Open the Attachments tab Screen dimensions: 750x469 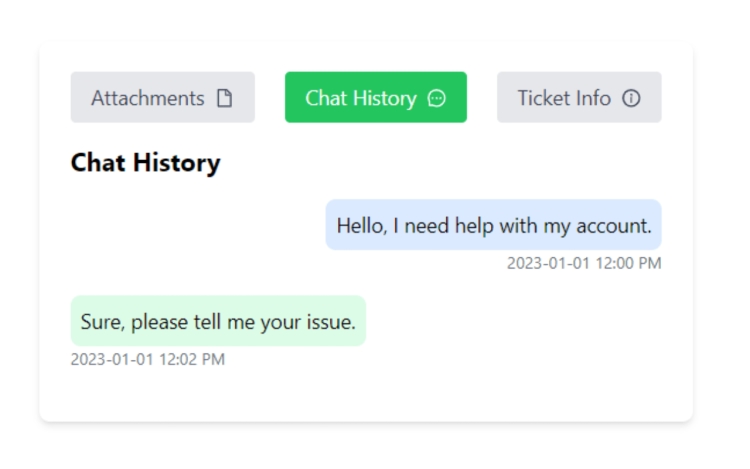[163, 98]
